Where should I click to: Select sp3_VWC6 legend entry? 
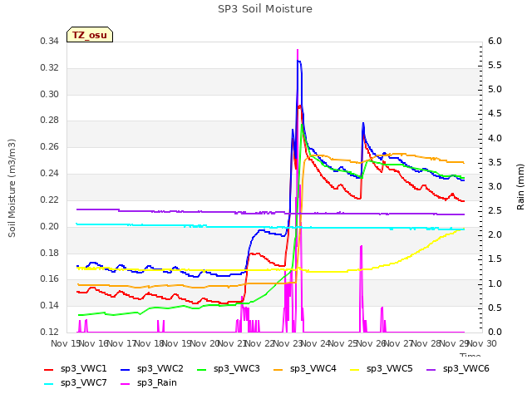[x=458, y=369]
